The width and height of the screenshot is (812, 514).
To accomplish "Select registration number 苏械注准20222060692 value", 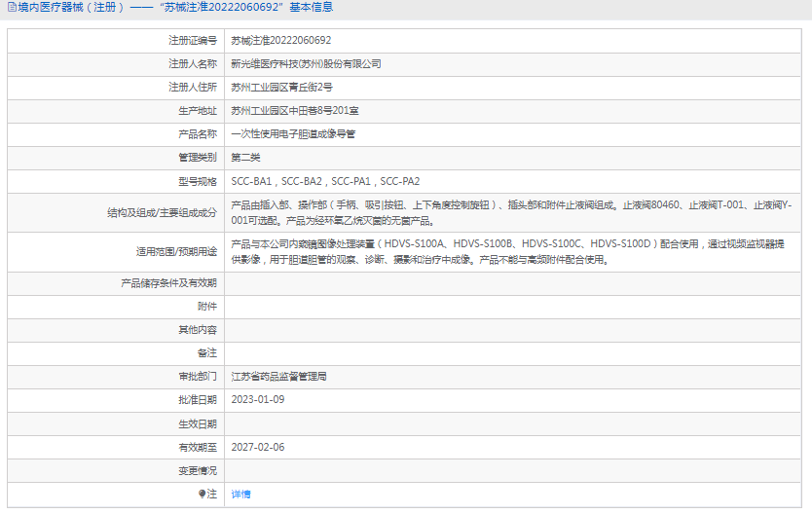I will pos(281,40).
